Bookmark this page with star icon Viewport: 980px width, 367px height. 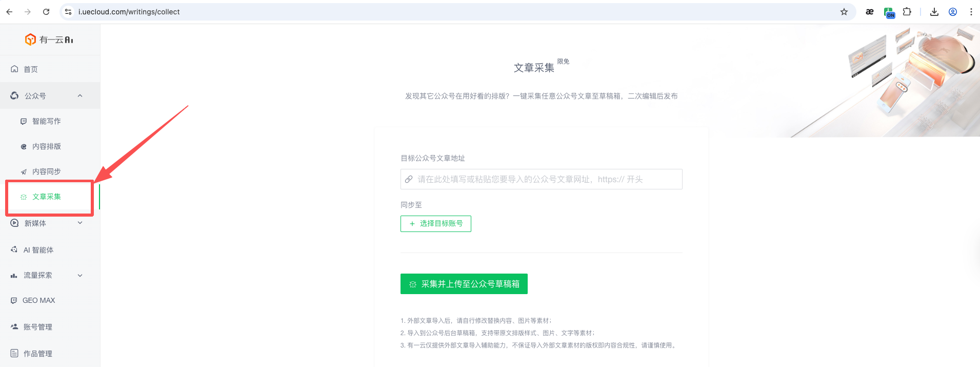(x=844, y=12)
